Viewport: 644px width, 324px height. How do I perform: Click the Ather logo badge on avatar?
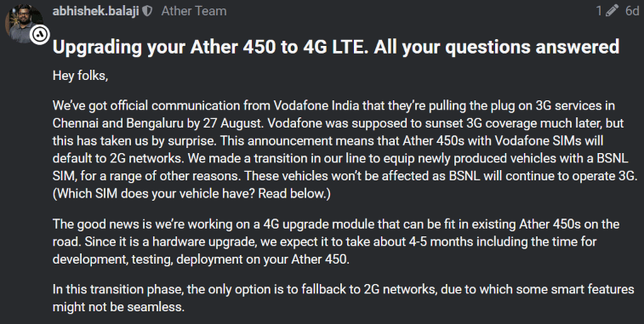click(x=39, y=35)
